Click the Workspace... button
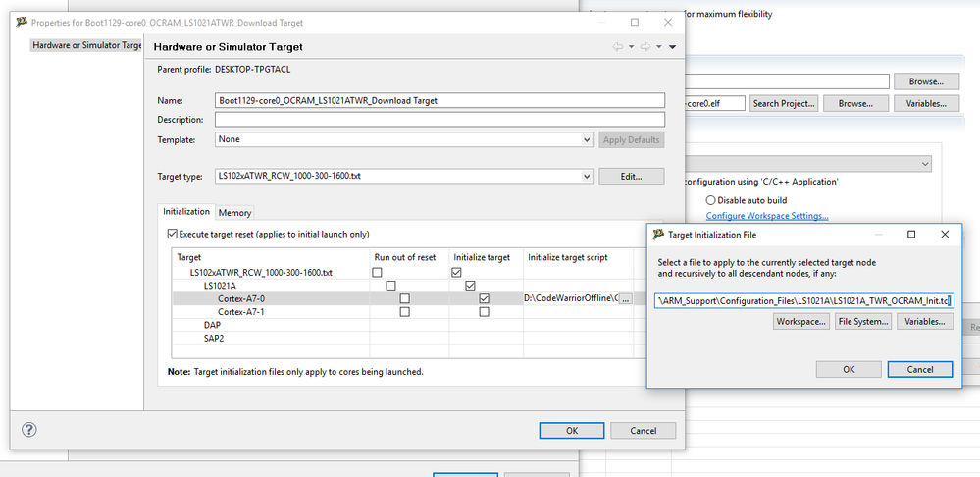This screenshot has width=980, height=477. 801,322
